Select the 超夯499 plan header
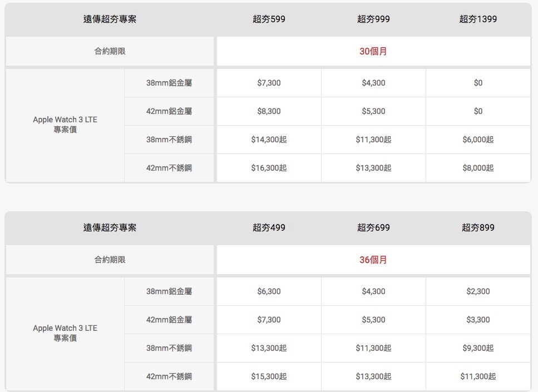The image size is (538, 392). [x=269, y=227]
